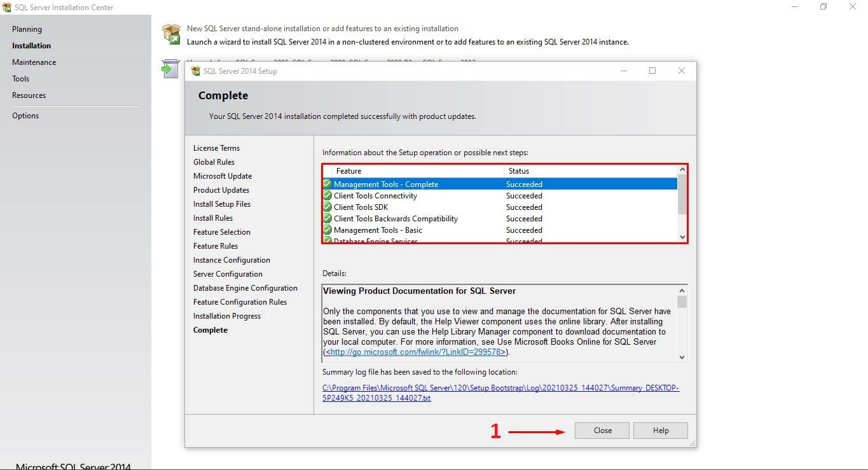Image resolution: width=868 pixels, height=470 pixels.
Task: Select the Client Tools SDK row
Action: 500,207
